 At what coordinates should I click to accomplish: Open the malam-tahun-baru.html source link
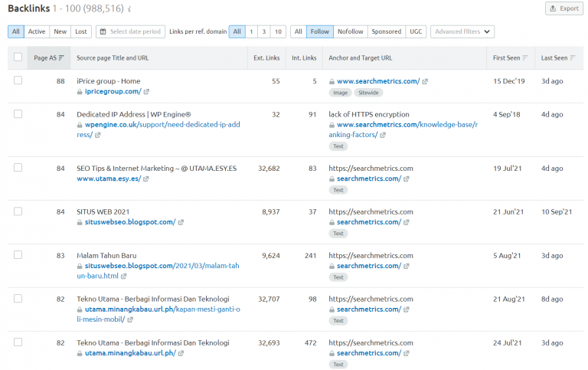(x=158, y=270)
